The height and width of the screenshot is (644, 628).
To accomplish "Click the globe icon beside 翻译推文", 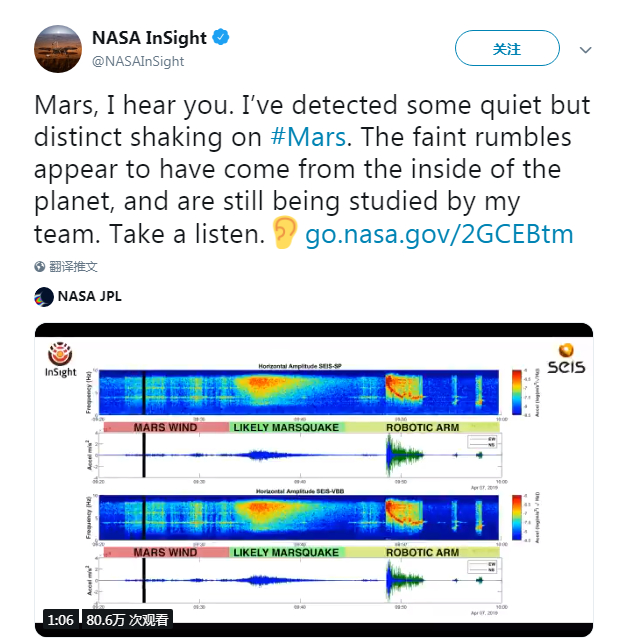I will (x=40, y=267).
